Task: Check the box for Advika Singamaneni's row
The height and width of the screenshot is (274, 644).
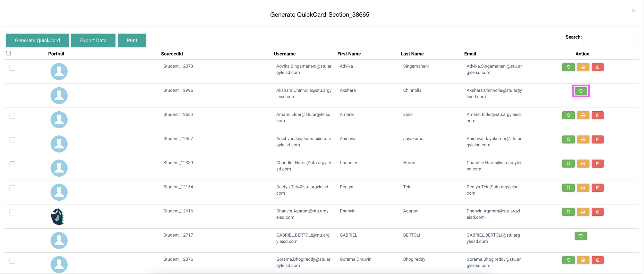Action: [x=12, y=68]
